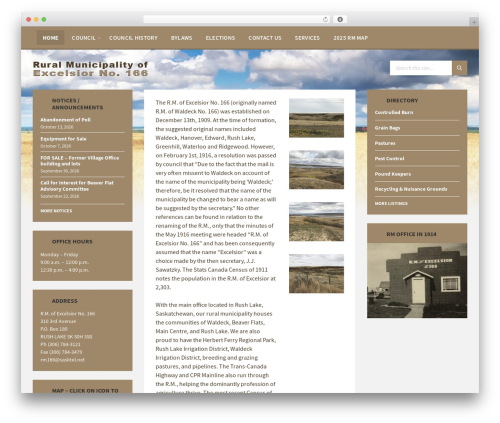Click the Address heading
This screenshot has height=423, width=500.
[x=64, y=301]
